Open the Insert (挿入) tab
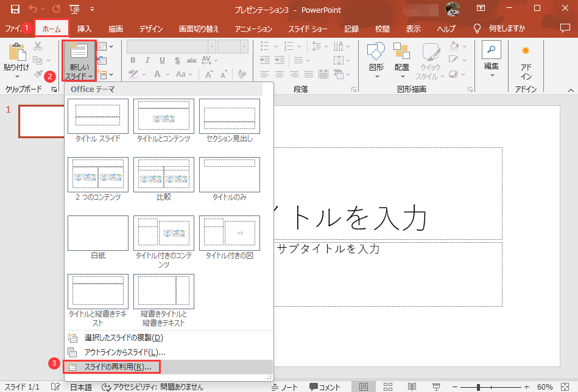The image size is (578, 392). tap(85, 29)
